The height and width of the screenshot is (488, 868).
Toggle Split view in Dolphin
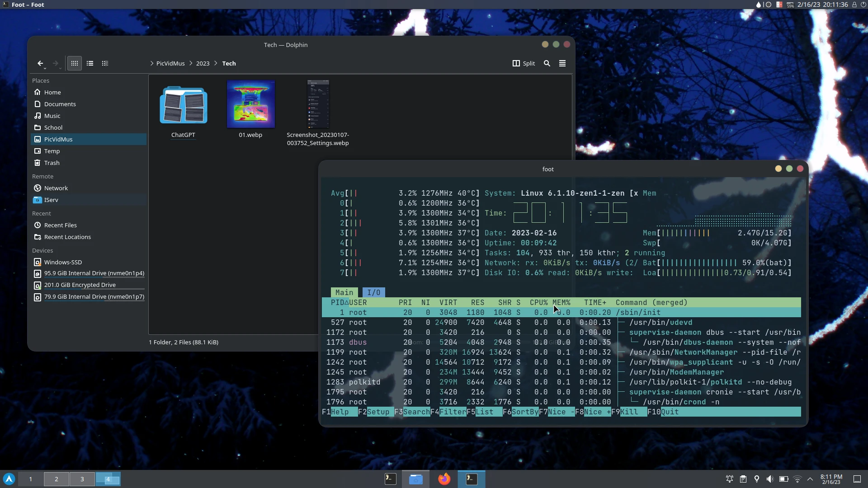[x=524, y=63]
